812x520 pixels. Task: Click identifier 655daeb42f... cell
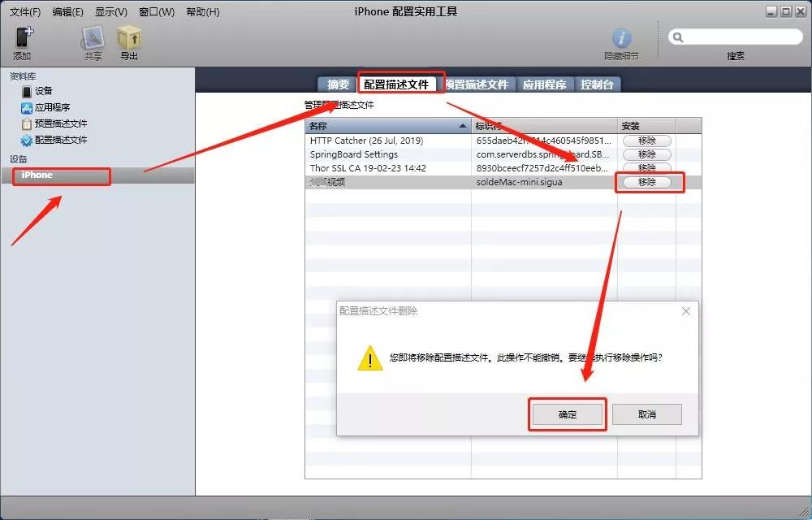(x=544, y=141)
